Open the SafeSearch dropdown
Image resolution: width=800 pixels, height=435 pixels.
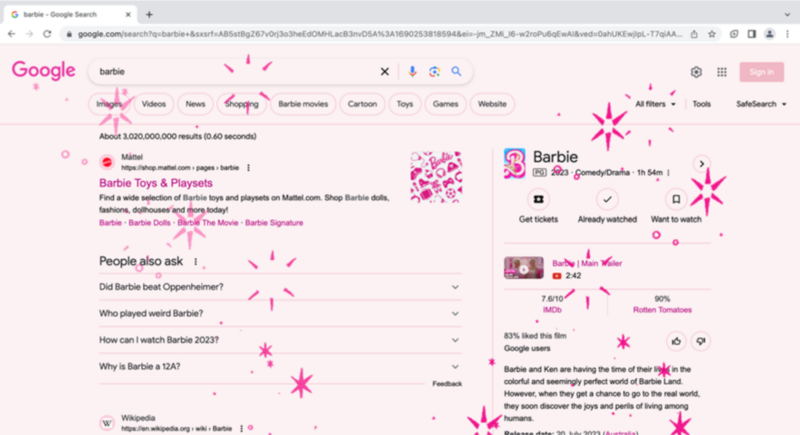[x=761, y=104]
